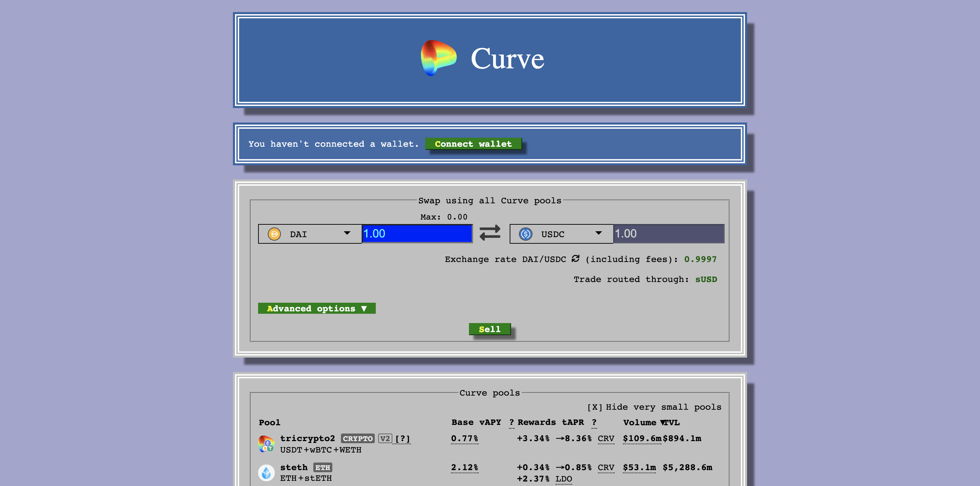
Task: Sort pools by the Volume column header
Action: (639, 422)
